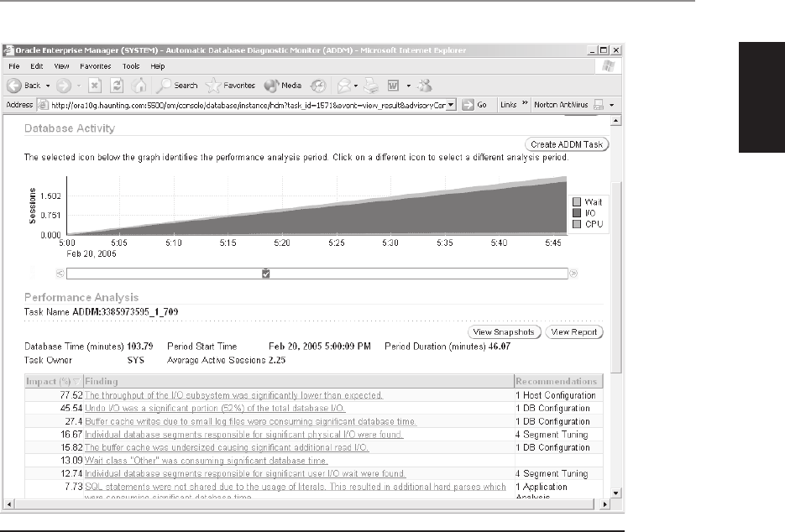Open the Undo I/O significant portion finding
785x532 pixels.
point(215,409)
